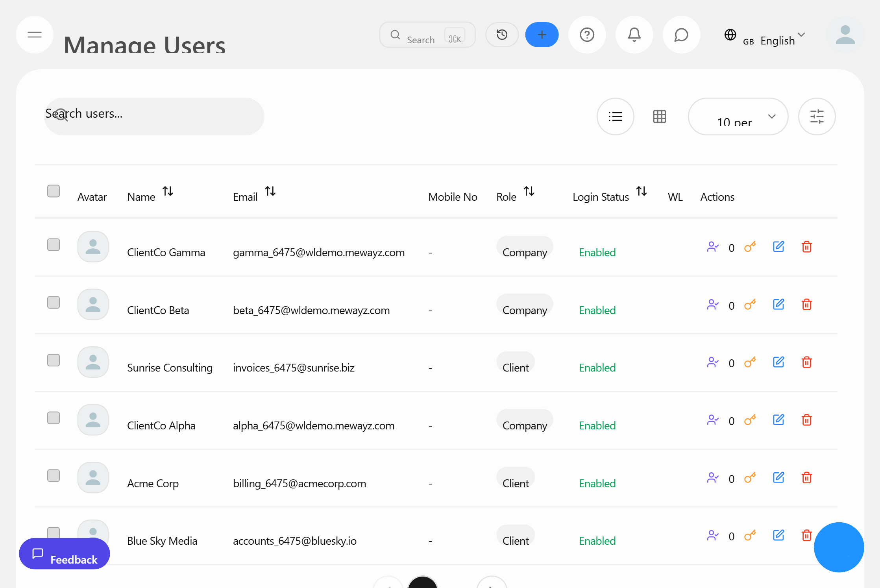The height and width of the screenshot is (588, 880).
Task: Select the checkbox next to ClientCo Alpha
Action: tap(53, 418)
